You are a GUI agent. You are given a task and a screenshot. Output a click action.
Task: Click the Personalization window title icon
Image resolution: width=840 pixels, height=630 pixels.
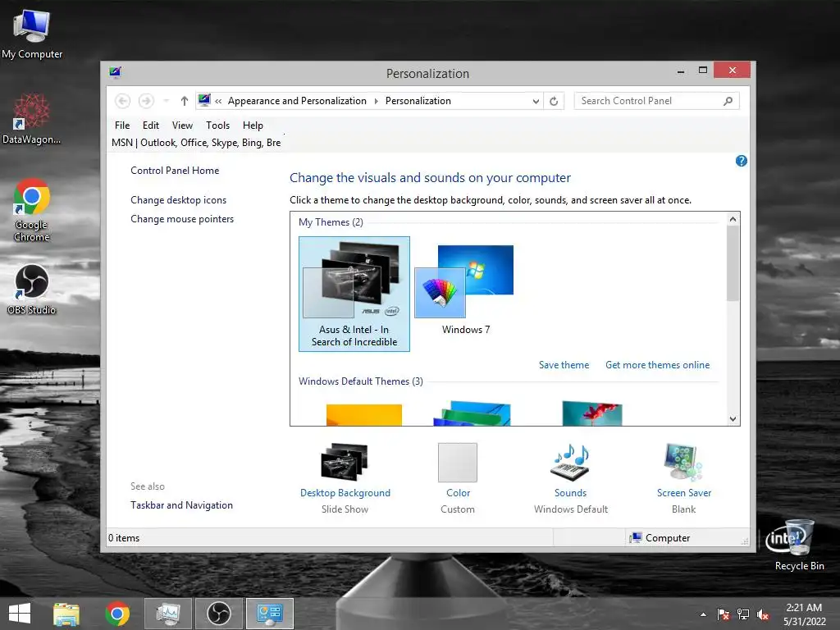115,72
